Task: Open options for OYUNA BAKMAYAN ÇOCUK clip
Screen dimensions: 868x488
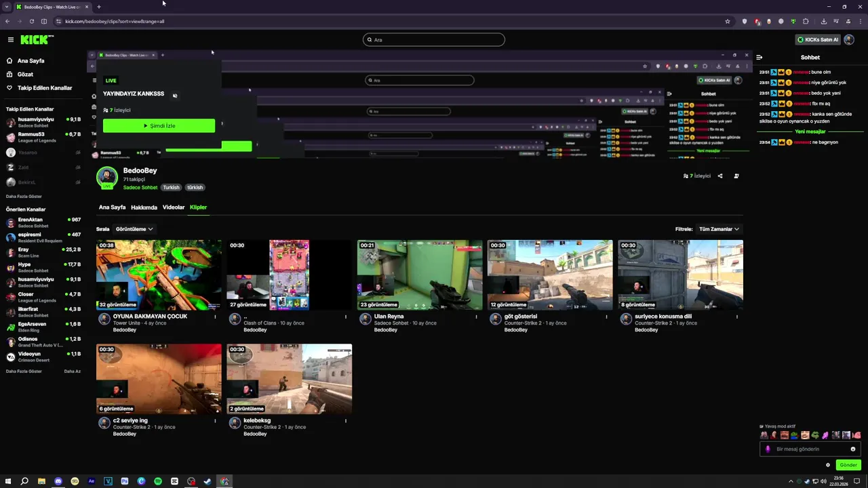Action: 215,317
